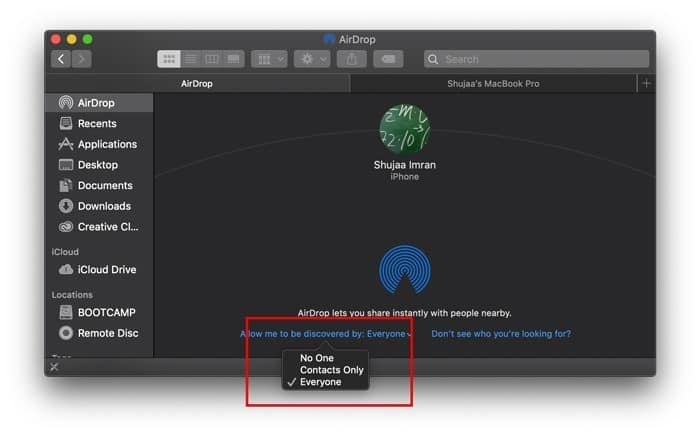Select AirDrop in the sidebar
The height and width of the screenshot is (435, 700).
[99, 103]
